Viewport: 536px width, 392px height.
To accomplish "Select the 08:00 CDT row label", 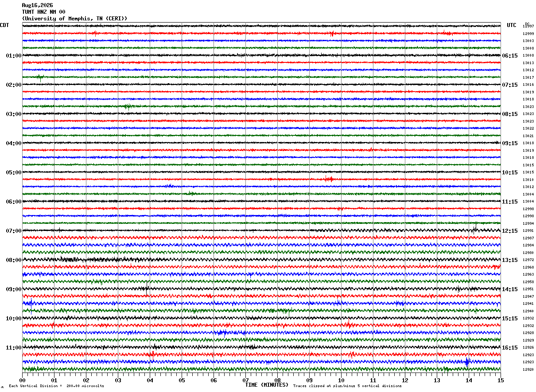I will click(x=14, y=260).
